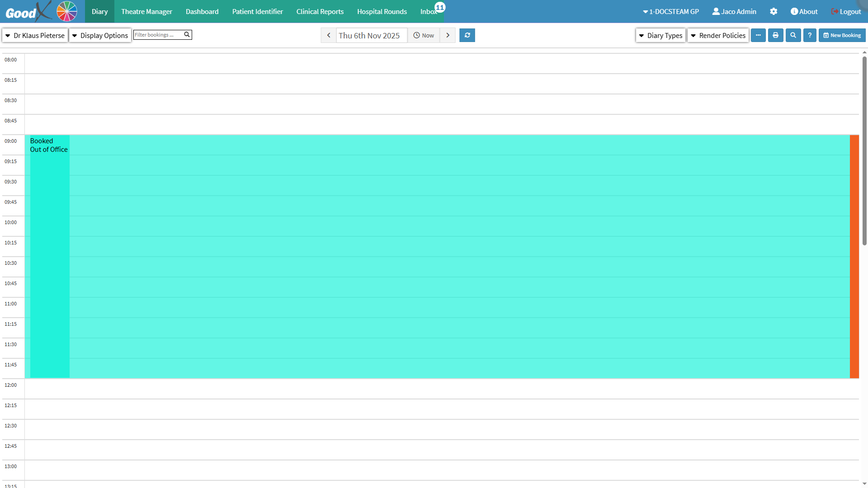Image resolution: width=868 pixels, height=488 pixels.
Task: Open the Render Policies dropdown
Action: tap(718, 35)
